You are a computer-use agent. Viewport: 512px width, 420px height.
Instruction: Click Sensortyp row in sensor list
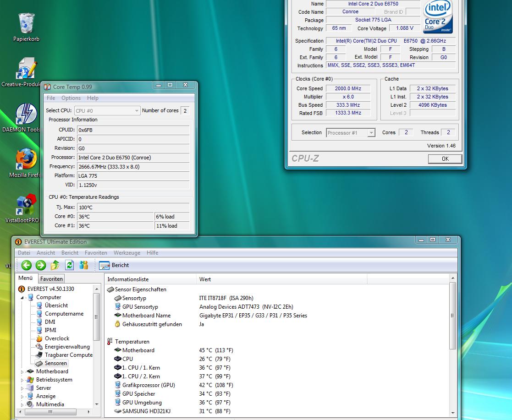(x=278, y=298)
